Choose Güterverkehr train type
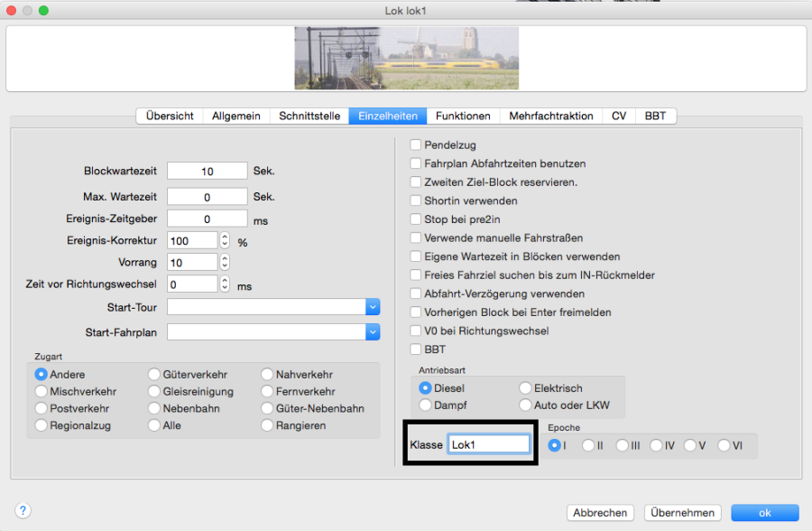 tap(154, 374)
